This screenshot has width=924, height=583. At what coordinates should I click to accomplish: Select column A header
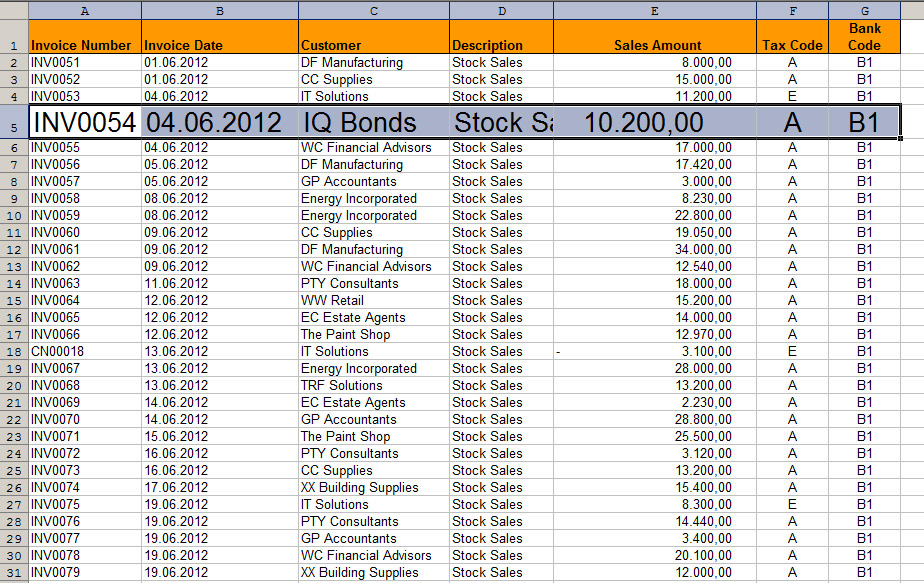point(85,11)
